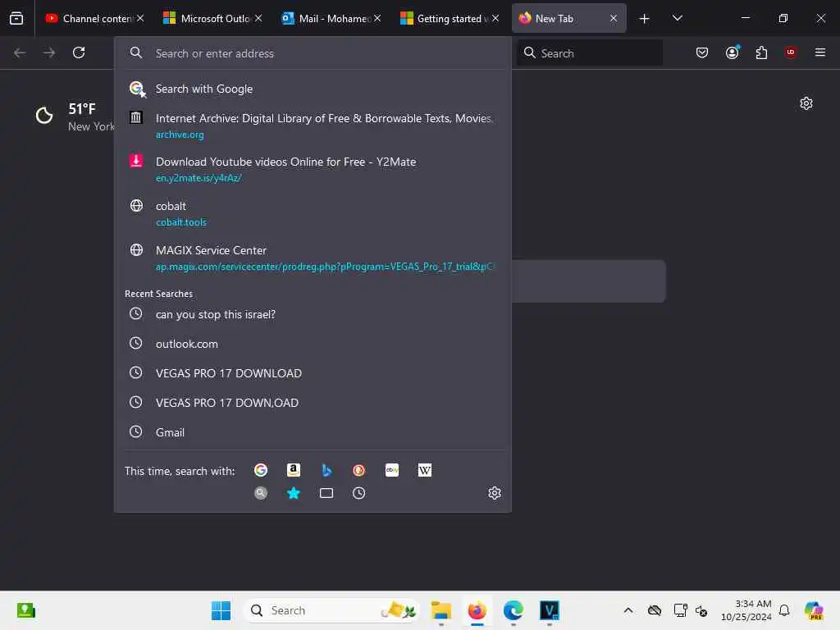The width and height of the screenshot is (840, 630).
Task: Open Copilot preview icon in taskbar
Action: 814,610
